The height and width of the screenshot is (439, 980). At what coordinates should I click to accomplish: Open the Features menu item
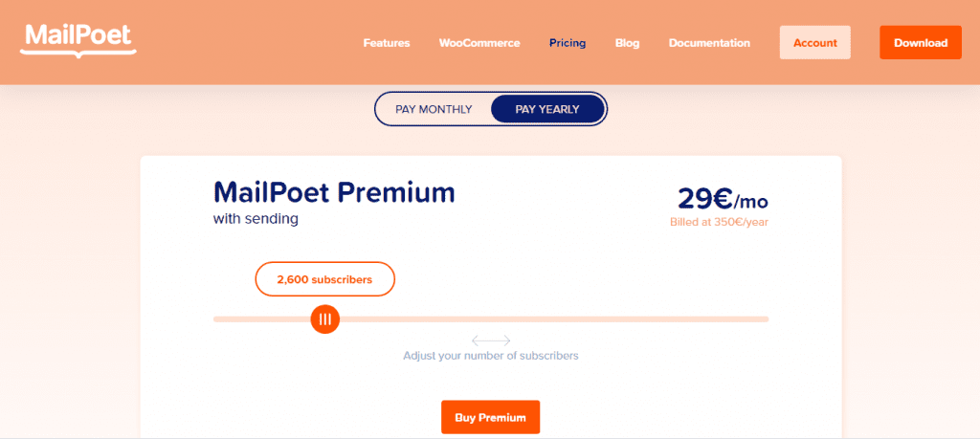(x=387, y=43)
